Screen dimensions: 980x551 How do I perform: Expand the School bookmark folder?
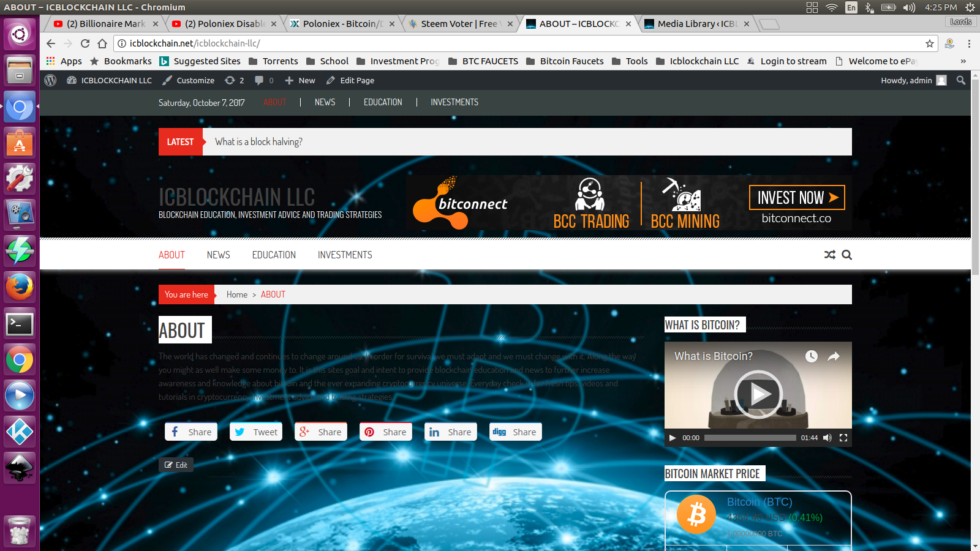click(327, 61)
